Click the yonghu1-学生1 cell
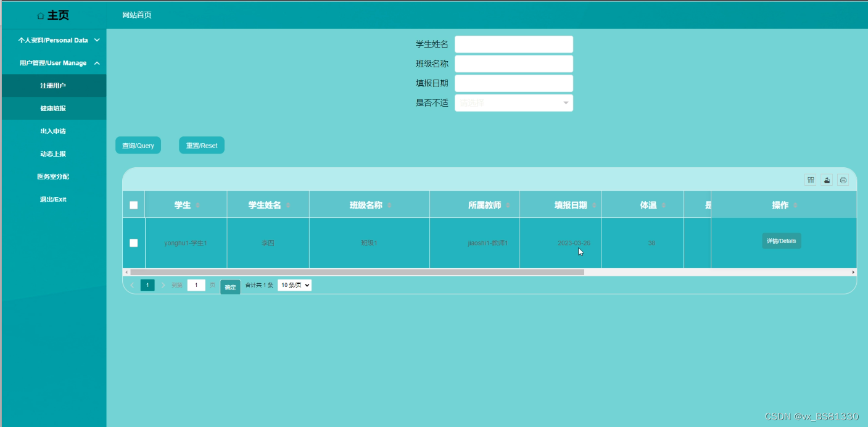The image size is (868, 427). (186, 243)
